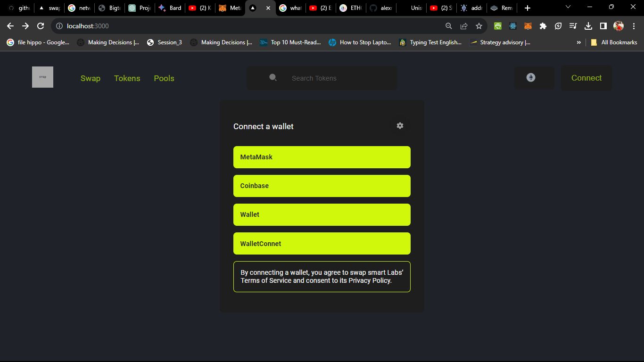
Task: Go back with the browser back arrow
Action: point(10,26)
